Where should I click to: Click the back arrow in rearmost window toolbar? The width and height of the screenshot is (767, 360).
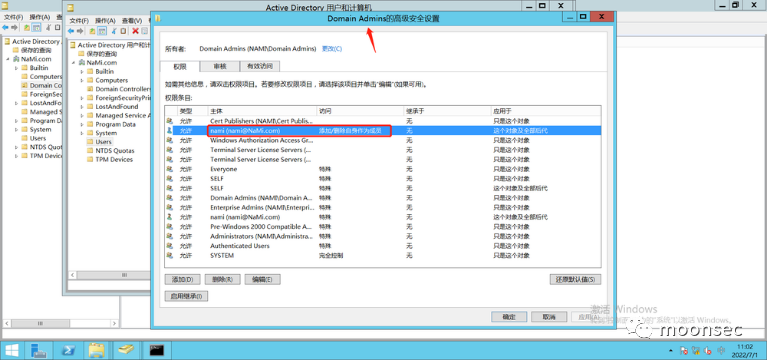point(5,27)
